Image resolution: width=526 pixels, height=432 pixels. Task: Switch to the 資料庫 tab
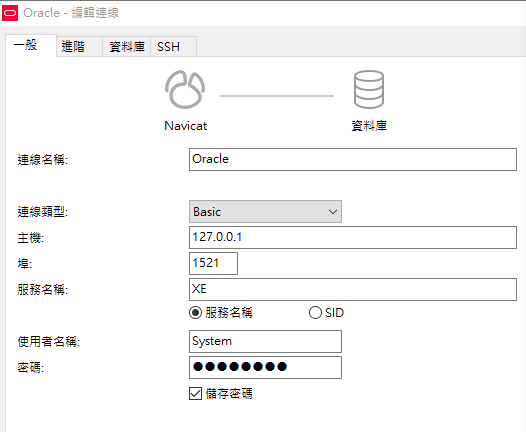tap(126, 46)
